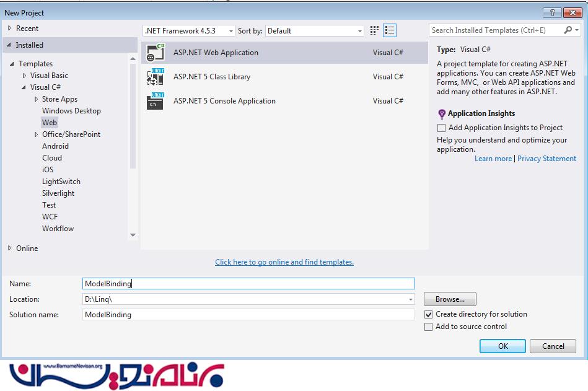Uncheck Create directory for solution
588x391 pixels.
pos(429,315)
